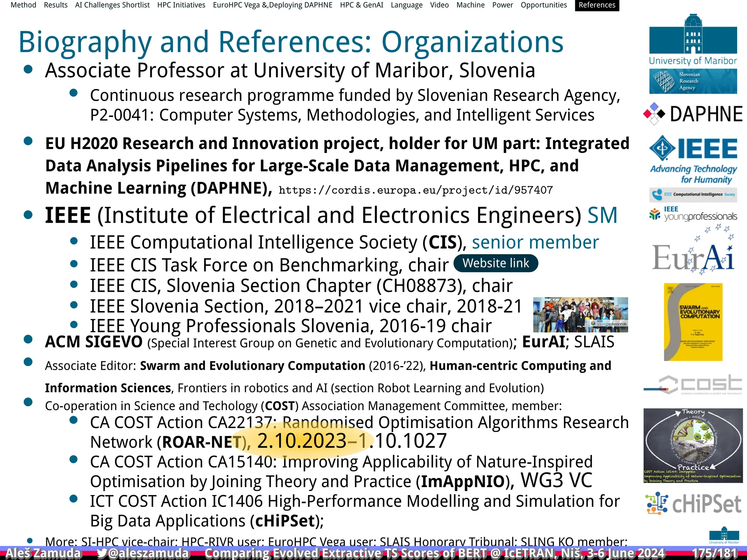This screenshot has width=747, height=560.
Task: Open the cordis.europa.eu project URL
Action: tap(416, 190)
